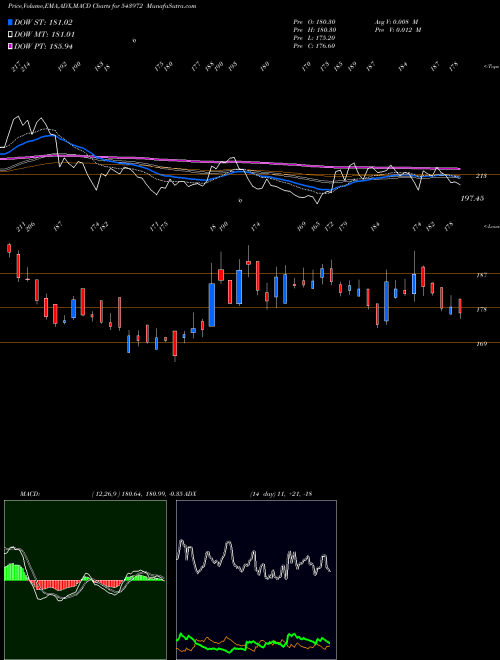Viewport: 500px width, 660px height.
Task: Click the 178 price level label
Action: click(x=481, y=309)
